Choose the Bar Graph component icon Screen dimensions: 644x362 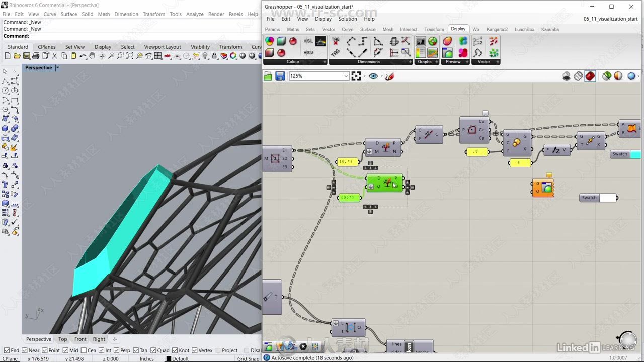tap(420, 41)
